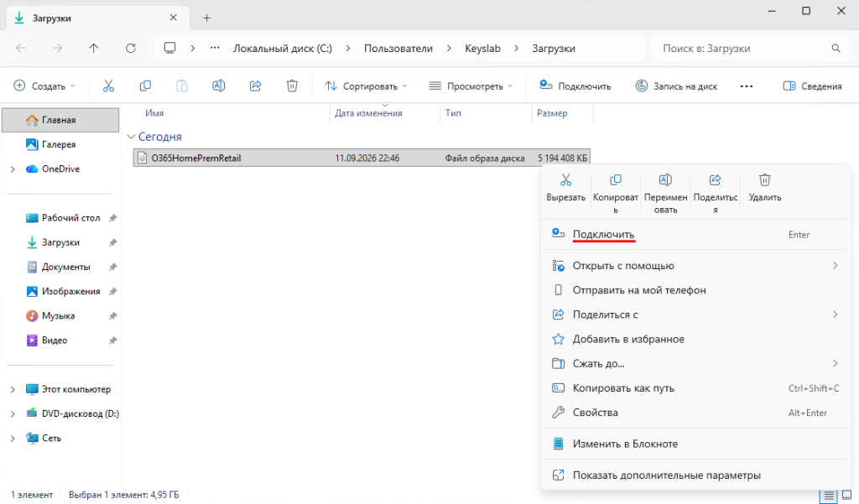The height and width of the screenshot is (504, 859).
Task: Expand Этот компьютер tree node
Action: (12, 389)
